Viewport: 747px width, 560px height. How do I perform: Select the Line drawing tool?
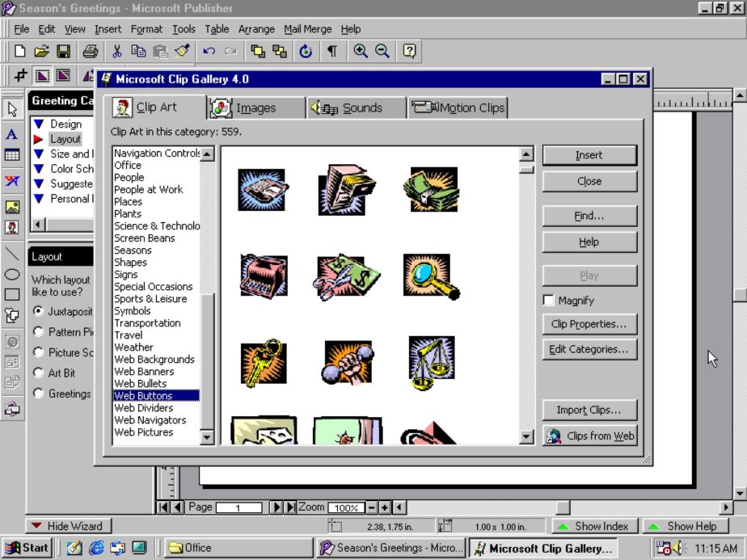click(x=12, y=254)
